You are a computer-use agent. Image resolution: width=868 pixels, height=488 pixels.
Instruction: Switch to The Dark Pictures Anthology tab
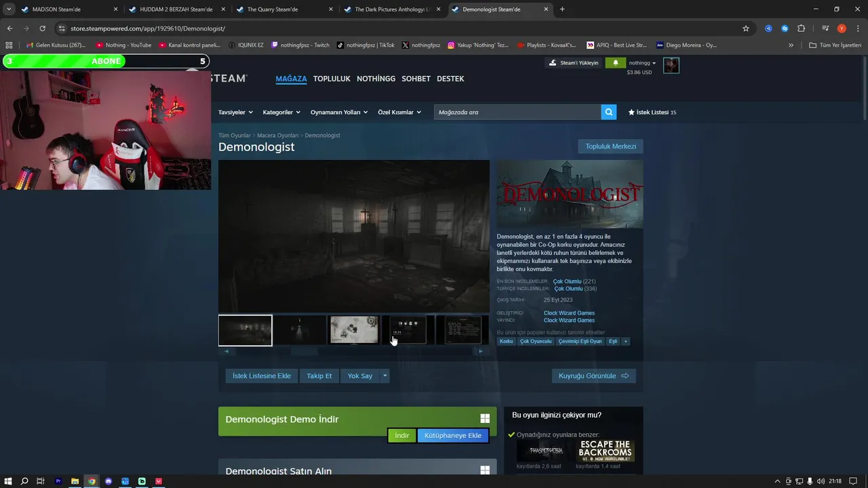point(392,9)
